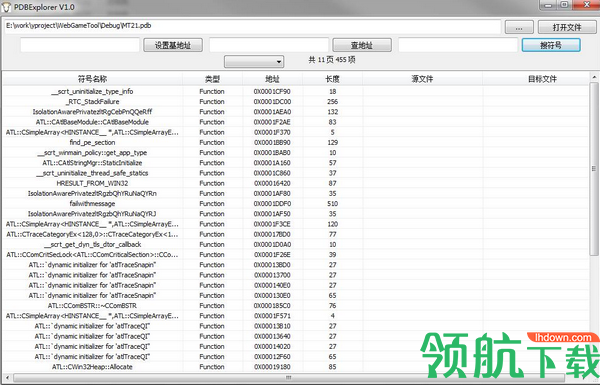Screen dimensions: 600x385
Task: Sort by the 地址 column header
Action: click(x=272, y=79)
